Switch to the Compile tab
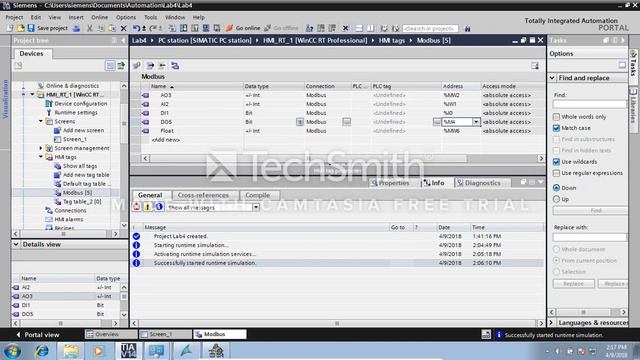 tap(258, 195)
